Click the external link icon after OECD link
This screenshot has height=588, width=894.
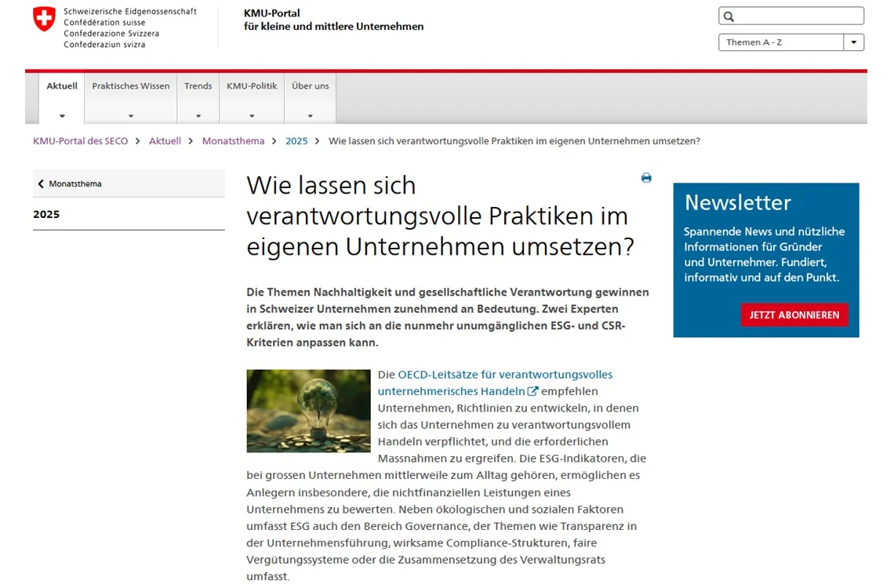coord(533,391)
